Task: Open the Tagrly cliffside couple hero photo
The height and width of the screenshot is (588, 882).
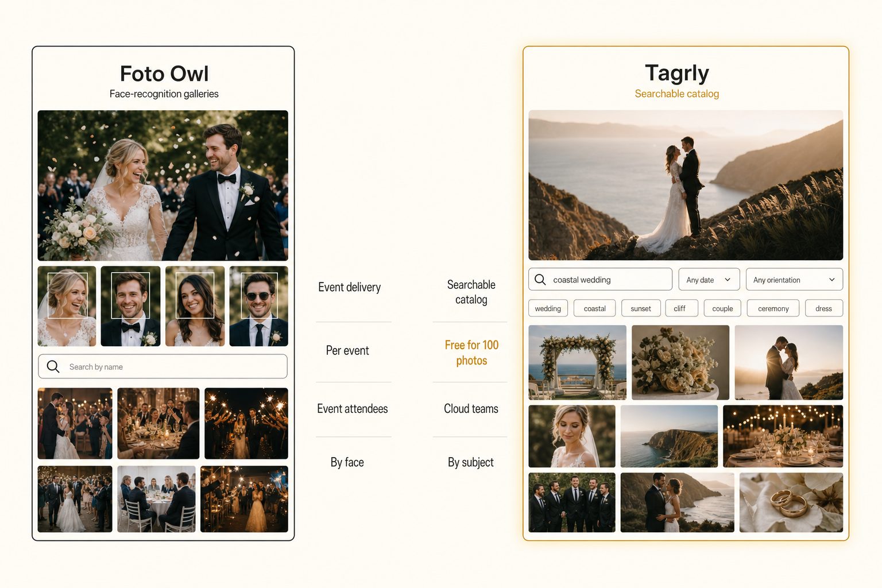Action: pos(686,185)
